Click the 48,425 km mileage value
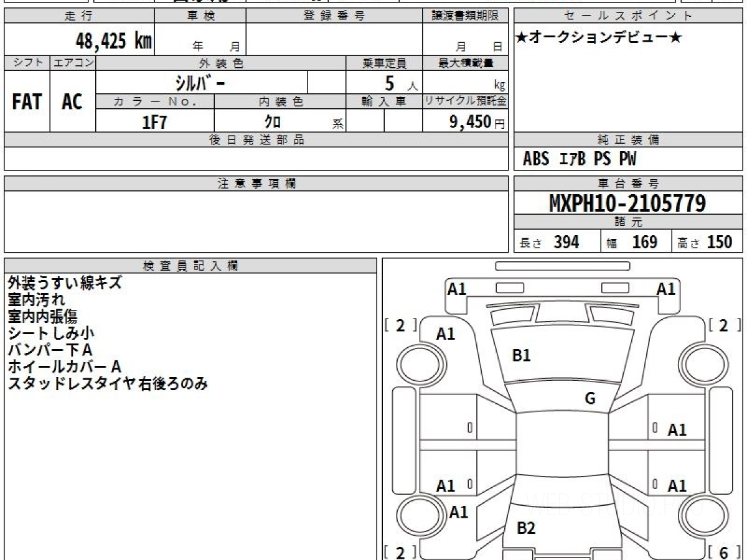Viewport: 747px width, 560px height. coord(114,41)
